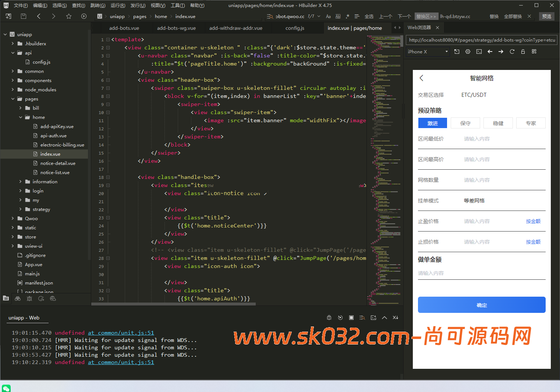
Task: Click the bookmark star icon
Action: (x=68, y=16)
